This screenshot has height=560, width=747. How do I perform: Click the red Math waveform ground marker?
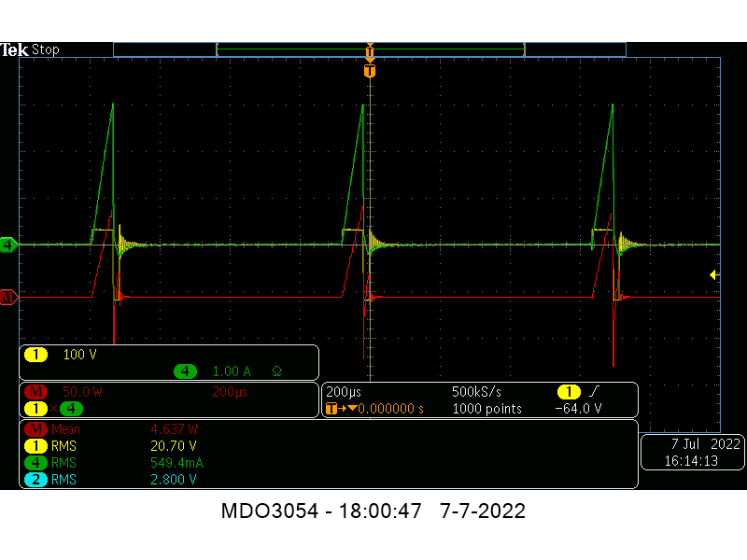(x=8, y=298)
